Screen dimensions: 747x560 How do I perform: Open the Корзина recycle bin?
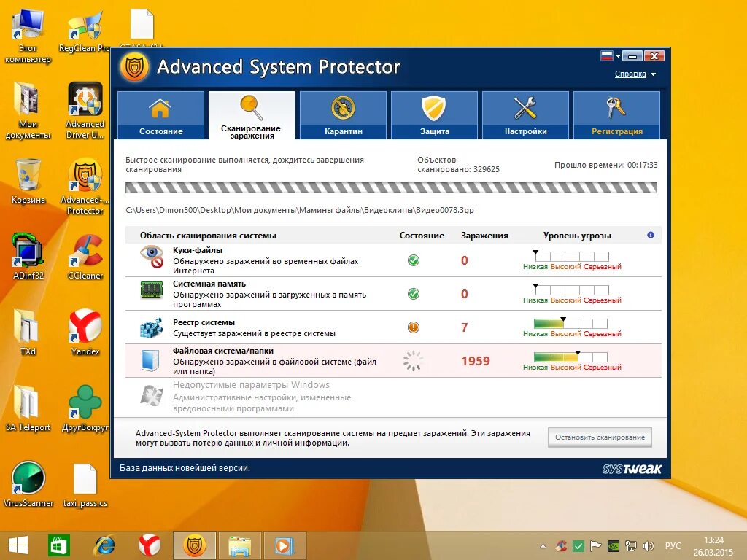coord(28,181)
